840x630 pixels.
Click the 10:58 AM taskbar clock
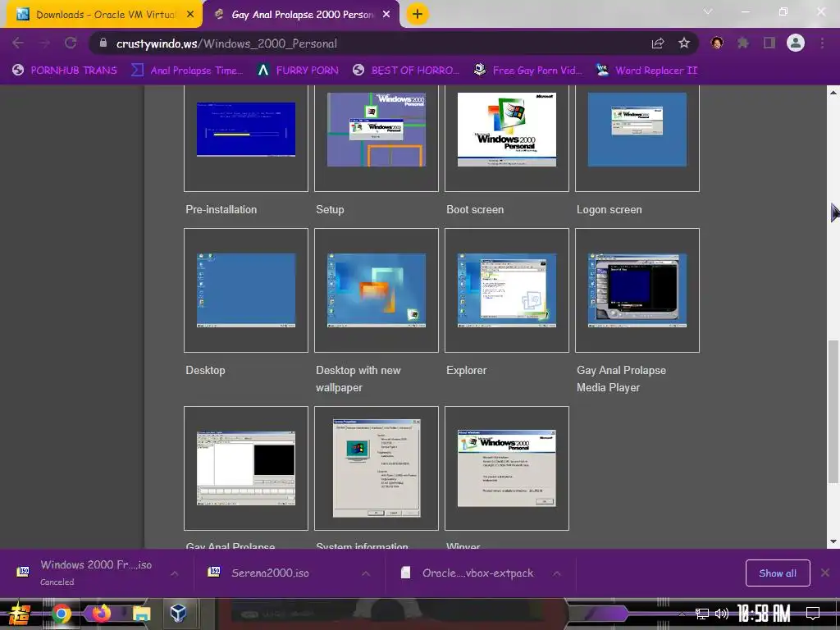764,614
